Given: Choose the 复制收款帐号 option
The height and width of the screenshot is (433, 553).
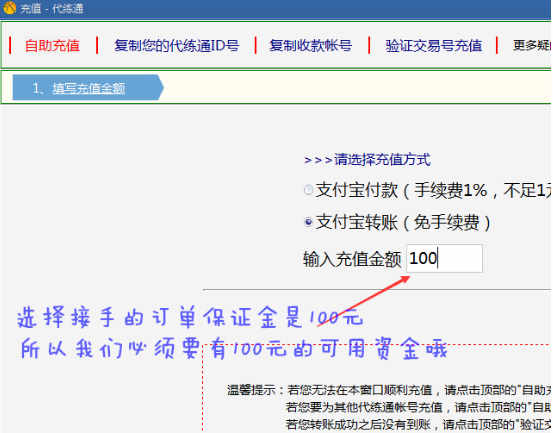Looking at the screenshot, I should coord(310,46).
